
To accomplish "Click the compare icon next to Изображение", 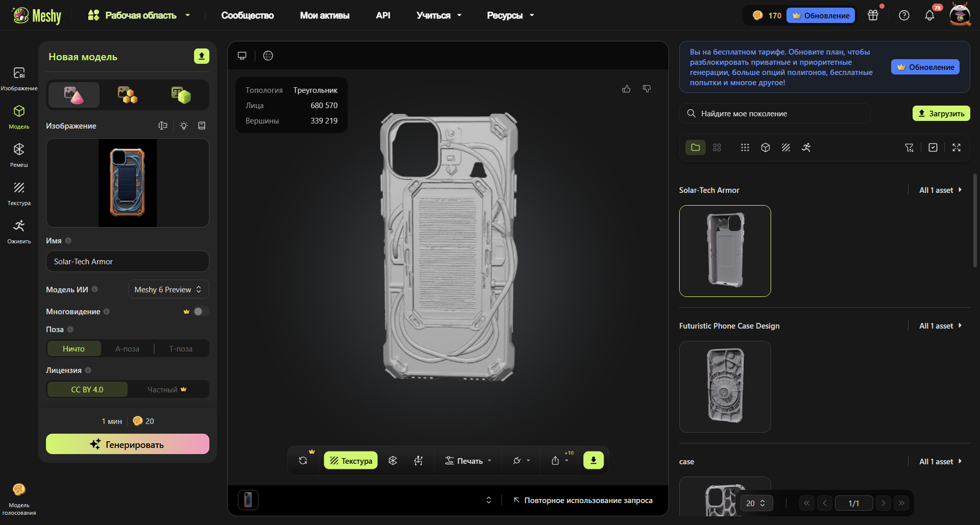I will click(x=163, y=126).
